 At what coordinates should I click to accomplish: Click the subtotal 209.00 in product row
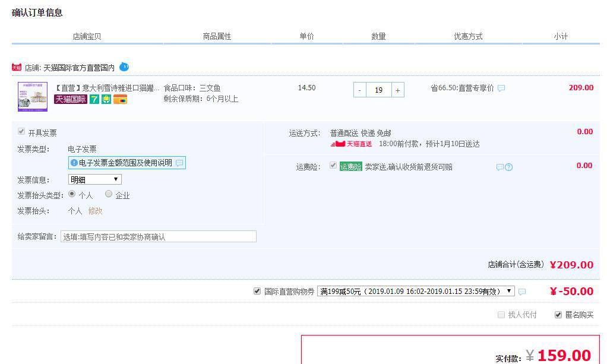point(581,87)
